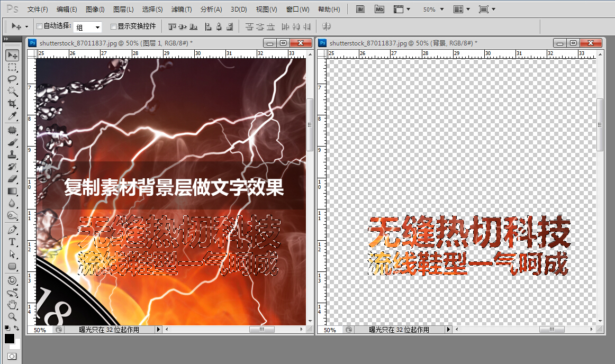Click the Auto-Align Layers icon
The image size is (615, 364).
tap(327, 26)
